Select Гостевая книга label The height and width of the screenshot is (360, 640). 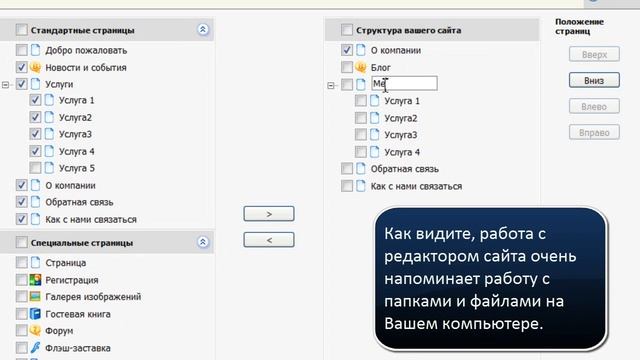point(78,314)
